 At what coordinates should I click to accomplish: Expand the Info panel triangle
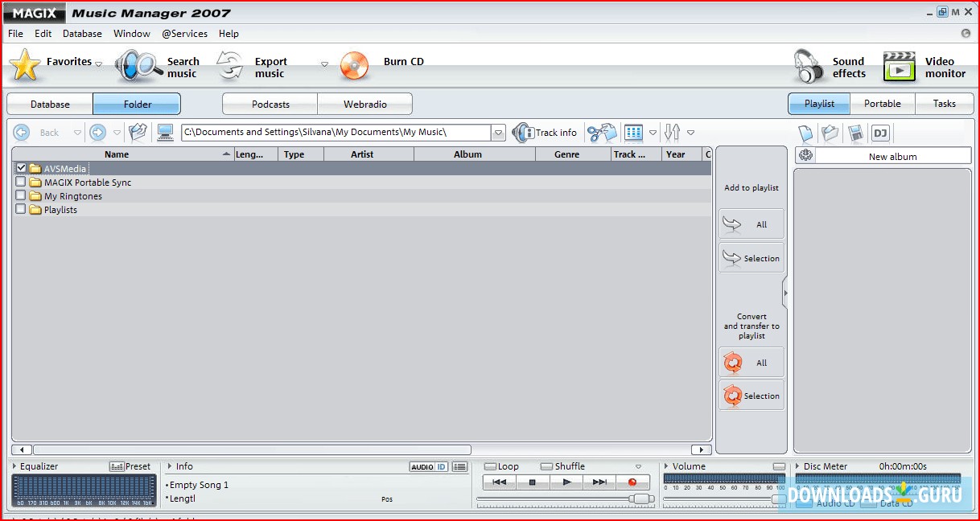170,466
